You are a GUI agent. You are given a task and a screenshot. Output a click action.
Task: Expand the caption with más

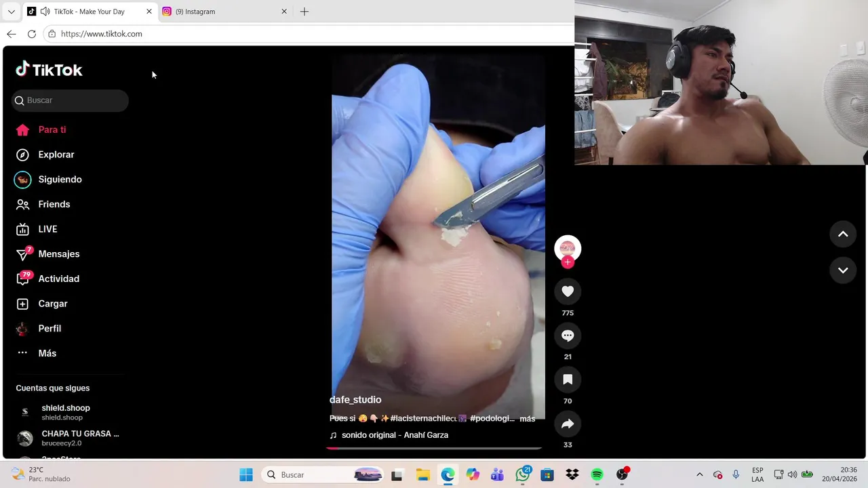(x=527, y=419)
